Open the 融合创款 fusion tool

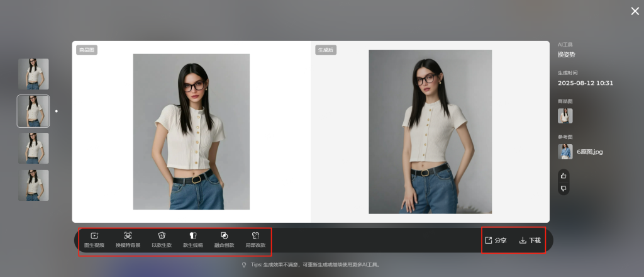click(225, 240)
